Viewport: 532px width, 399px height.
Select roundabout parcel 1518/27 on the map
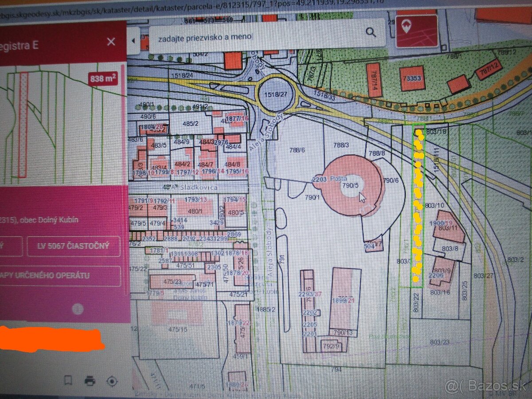[x=273, y=94]
